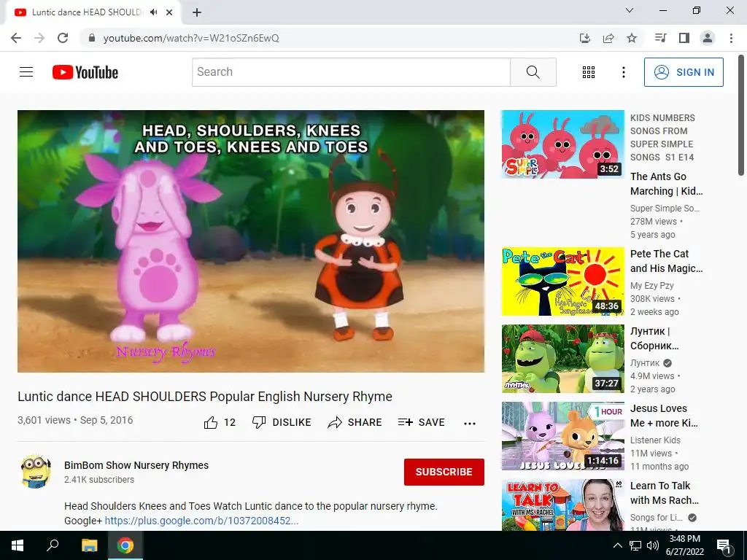
Task: Open the Pete The Cat thumbnail
Action: pyautogui.click(x=562, y=281)
